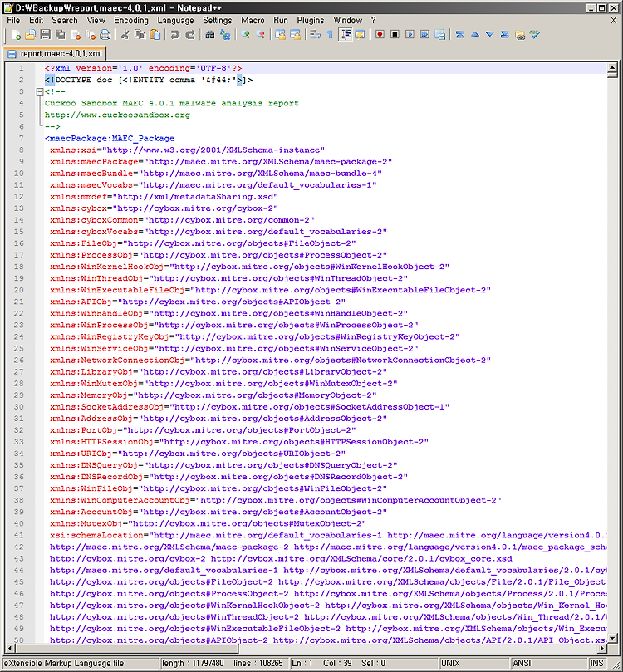The height and width of the screenshot is (672, 623).
Task: Open the File menu
Action: pos(13,21)
